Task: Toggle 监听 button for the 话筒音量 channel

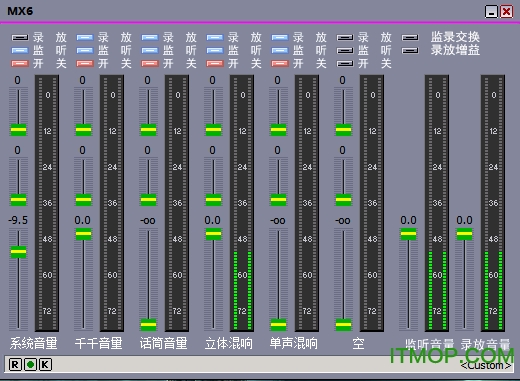Action: pyautogui.click(x=150, y=50)
